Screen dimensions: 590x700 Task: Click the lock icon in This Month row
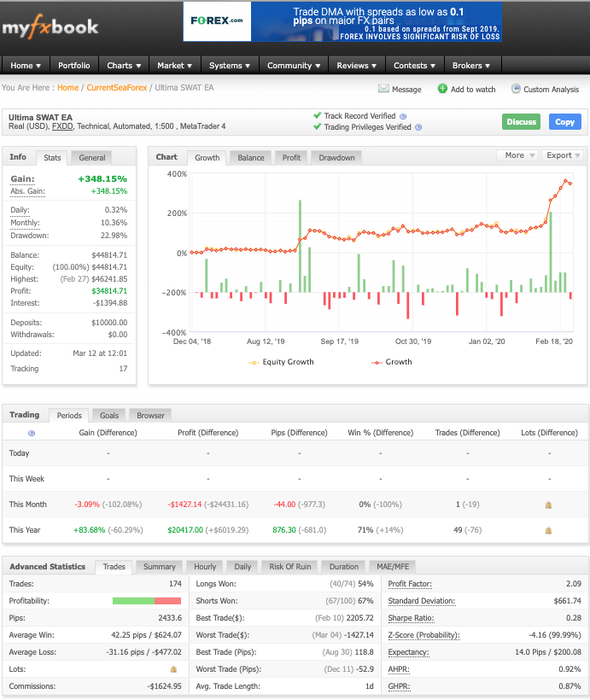pos(548,505)
